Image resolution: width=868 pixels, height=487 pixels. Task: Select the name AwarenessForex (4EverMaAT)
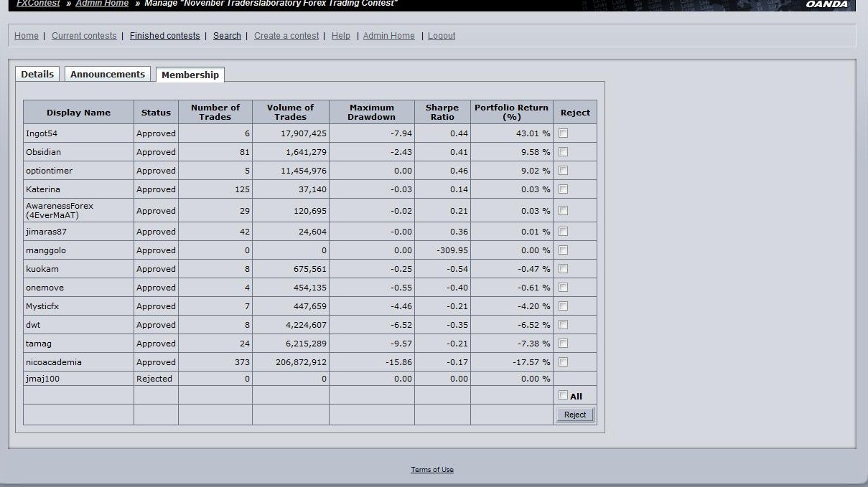[60, 210]
